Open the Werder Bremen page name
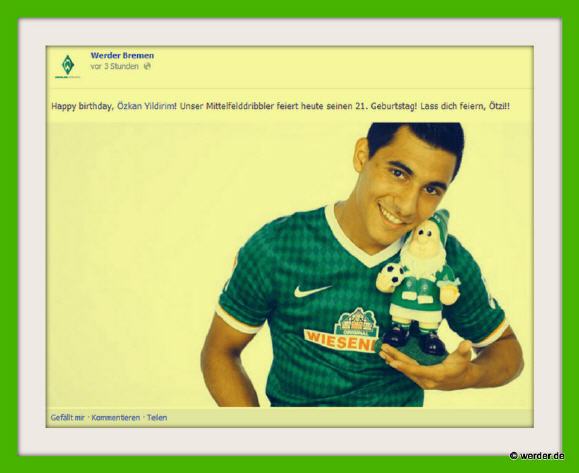The width and height of the screenshot is (579, 473). 122,55
